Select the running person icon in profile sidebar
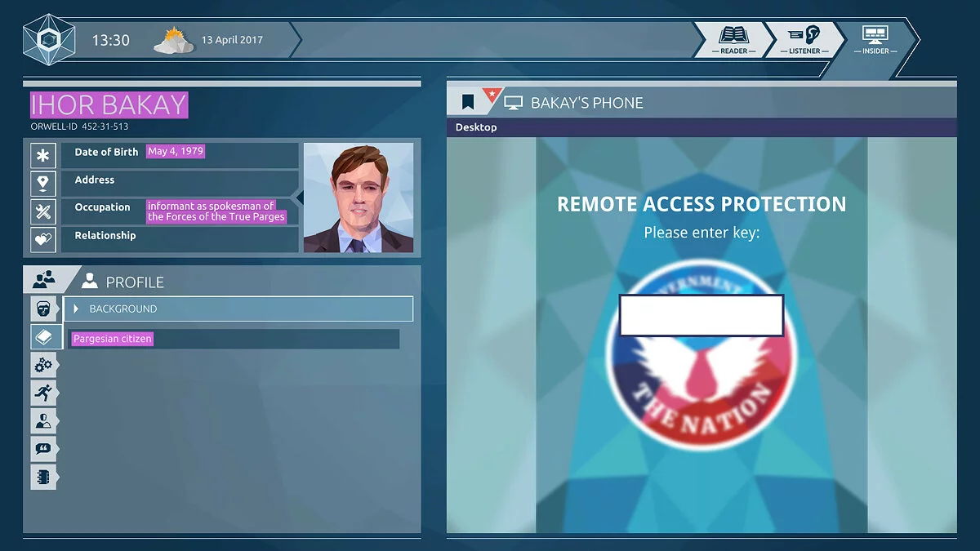 [44, 393]
